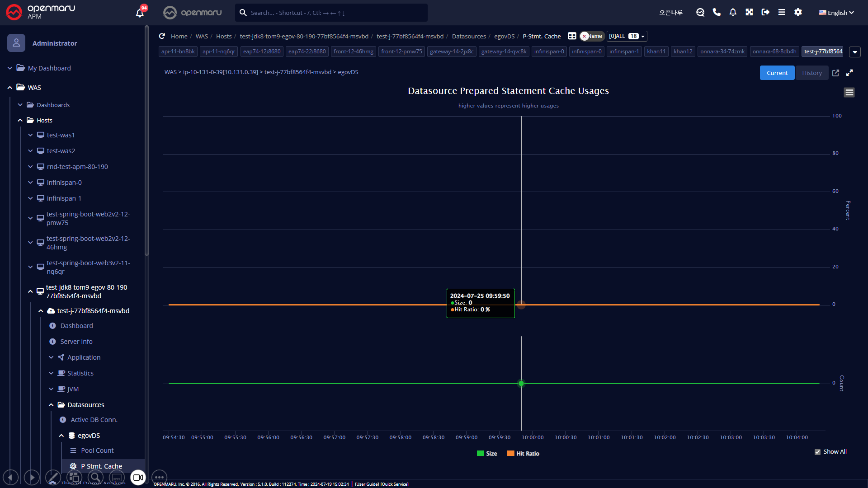This screenshot has width=868, height=488.
Task: Switch to the History tab
Action: coord(811,73)
